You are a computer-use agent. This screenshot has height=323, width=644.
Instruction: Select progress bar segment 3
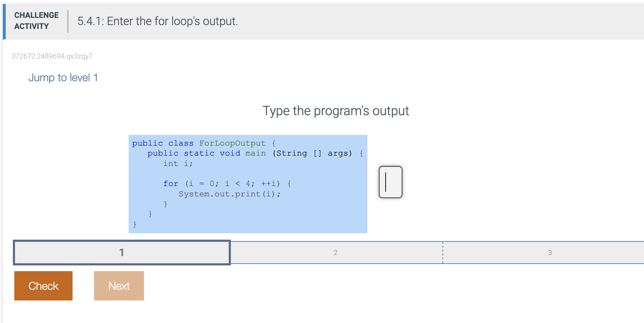[549, 252]
